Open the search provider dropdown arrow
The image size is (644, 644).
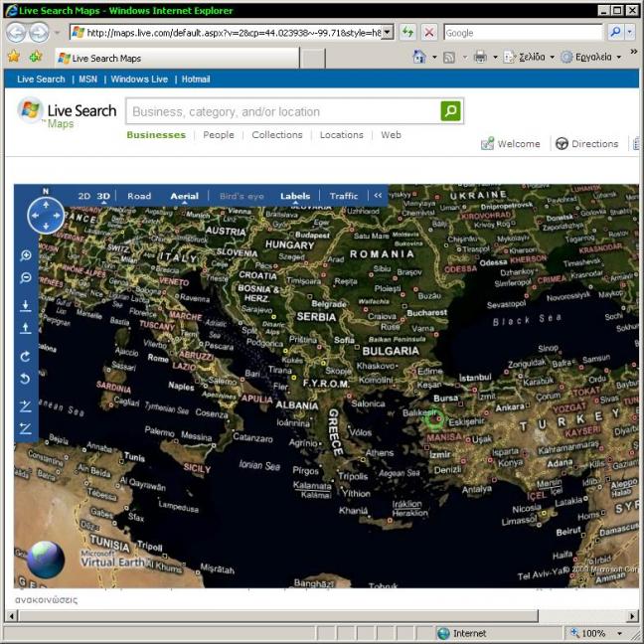tap(630, 32)
